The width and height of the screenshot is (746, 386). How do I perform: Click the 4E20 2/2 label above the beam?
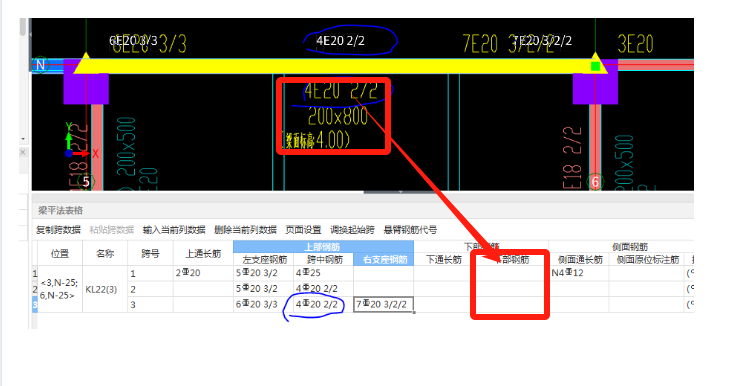341,40
